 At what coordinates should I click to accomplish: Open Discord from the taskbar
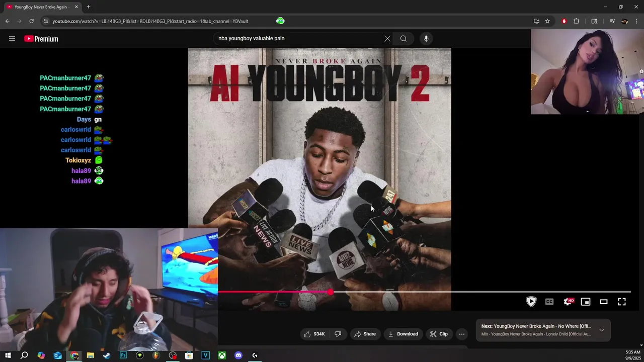point(238,355)
